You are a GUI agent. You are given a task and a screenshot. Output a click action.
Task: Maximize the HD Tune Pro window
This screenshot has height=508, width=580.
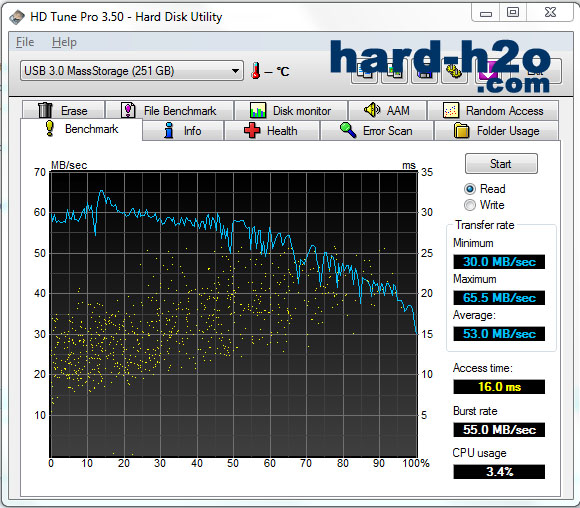(513, 13)
